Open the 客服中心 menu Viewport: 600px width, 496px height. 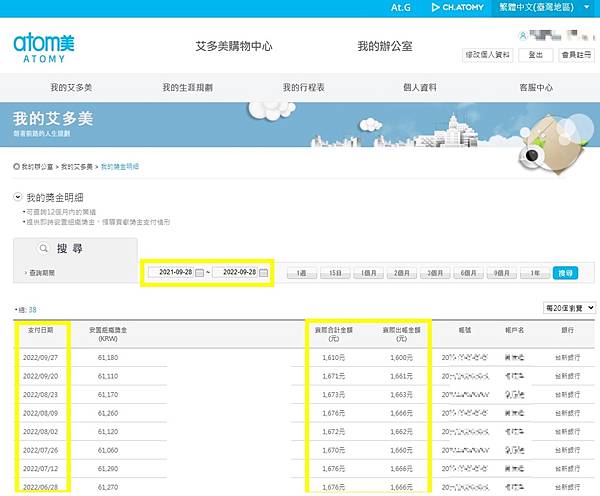point(536,87)
